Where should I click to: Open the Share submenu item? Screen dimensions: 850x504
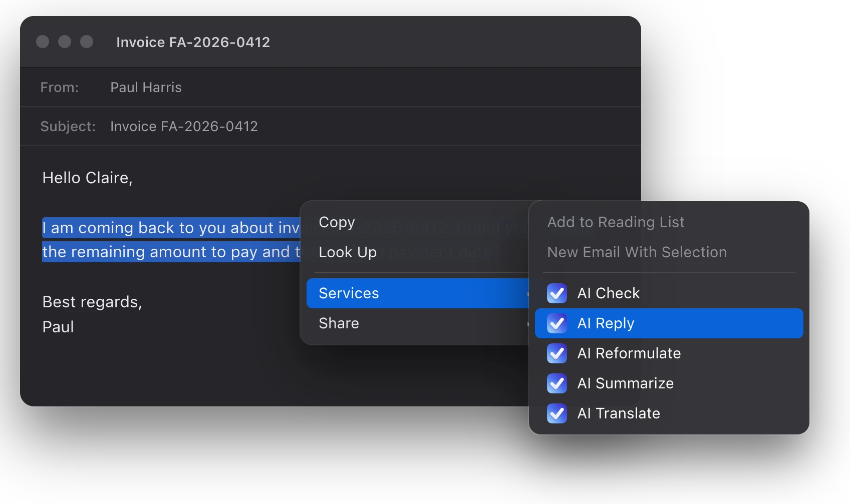click(x=418, y=323)
